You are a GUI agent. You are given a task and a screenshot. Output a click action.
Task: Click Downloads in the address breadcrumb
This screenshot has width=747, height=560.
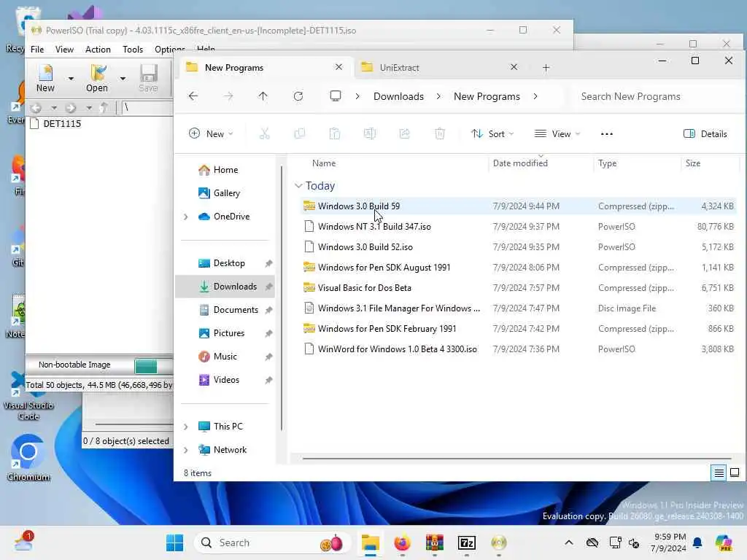(x=398, y=96)
